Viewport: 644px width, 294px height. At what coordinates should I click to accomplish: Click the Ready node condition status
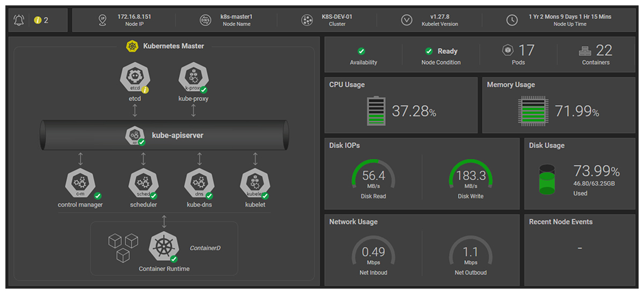441,52
